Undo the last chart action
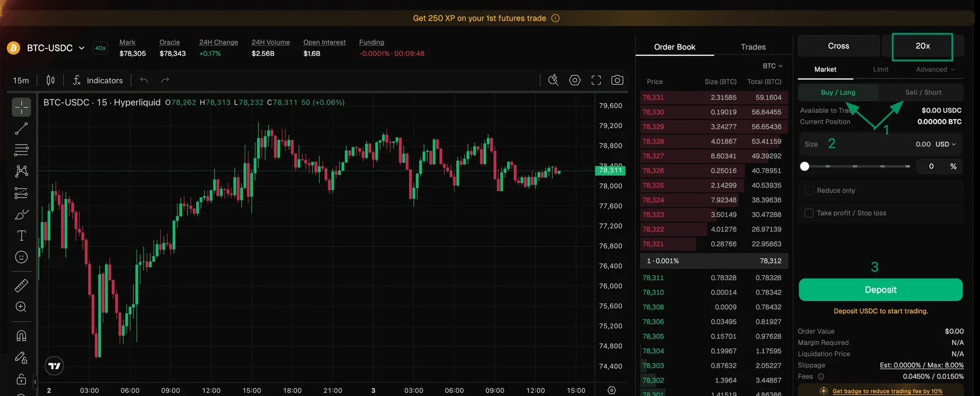Viewport: 980px width, 396px height. click(144, 80)
